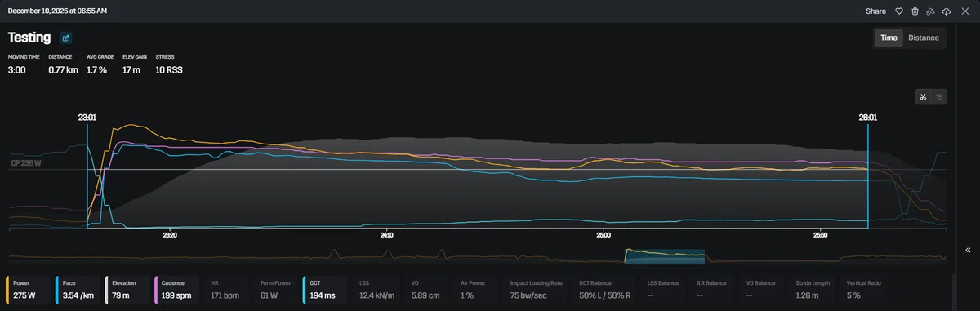The image size is (980, 311).
Task: Open the lines list icon beside scissors
Action: point(939,96)
